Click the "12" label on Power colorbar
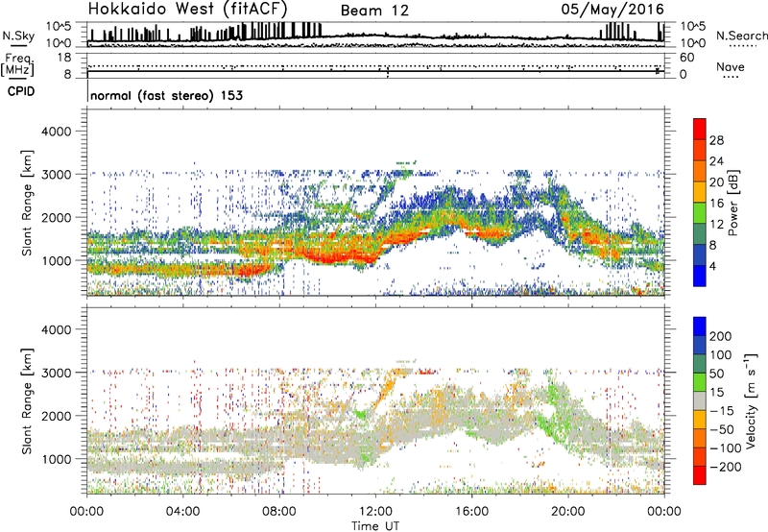The image size is (768, 532). point(716,225)
